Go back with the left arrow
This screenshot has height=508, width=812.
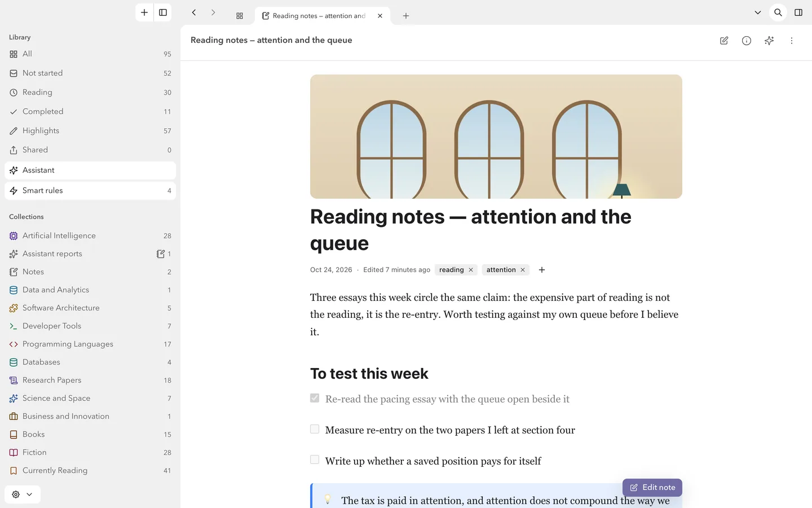point(194,12)
